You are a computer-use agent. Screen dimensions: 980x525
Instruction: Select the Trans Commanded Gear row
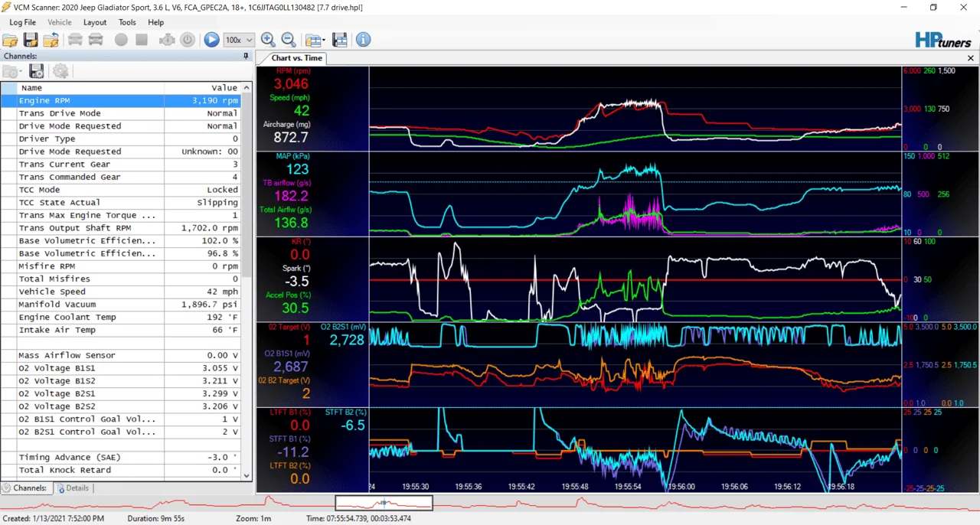point(121,177)
